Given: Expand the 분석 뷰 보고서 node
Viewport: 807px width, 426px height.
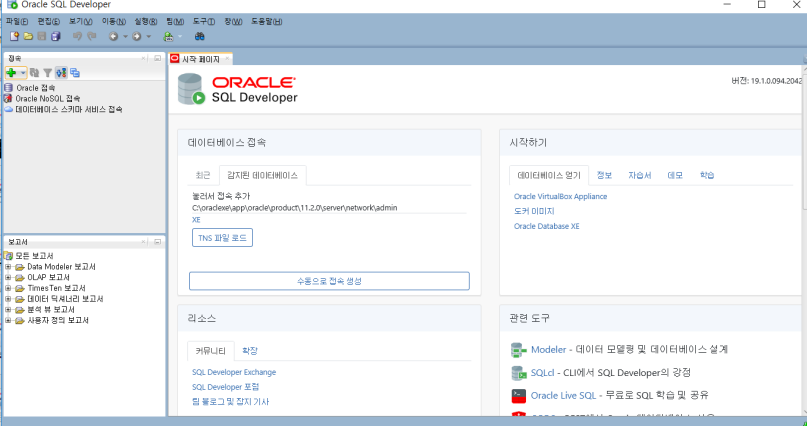Looking at the screenshot, I should (x=8, y=310).
